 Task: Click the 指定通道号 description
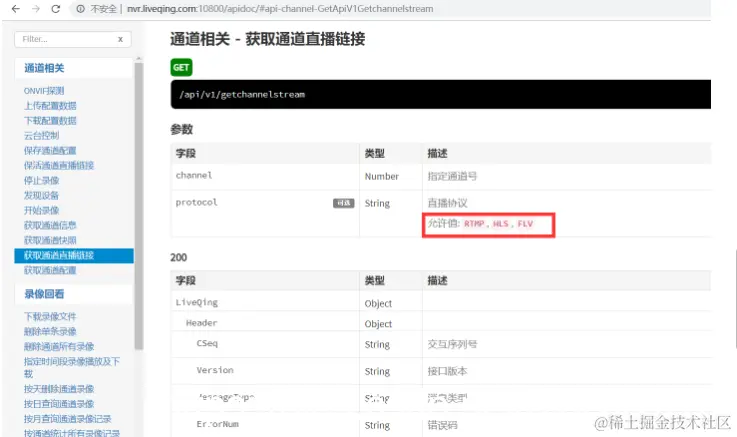pyautogui.click(x=452, y=177)
